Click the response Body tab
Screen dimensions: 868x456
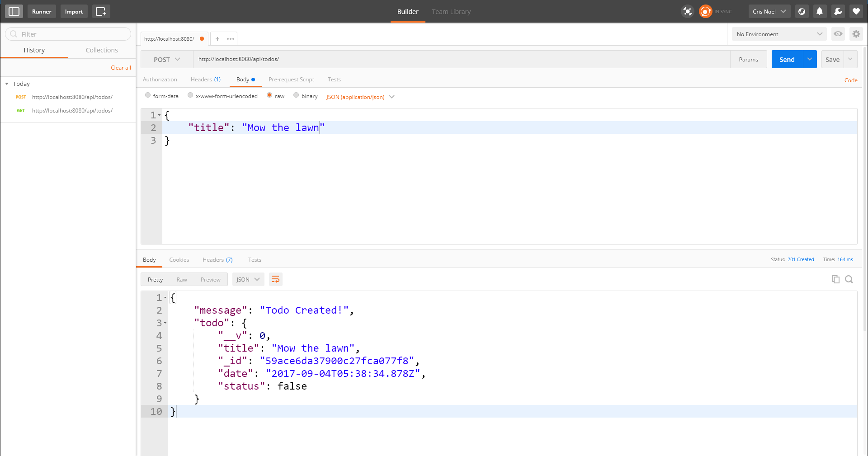[149, 260]
